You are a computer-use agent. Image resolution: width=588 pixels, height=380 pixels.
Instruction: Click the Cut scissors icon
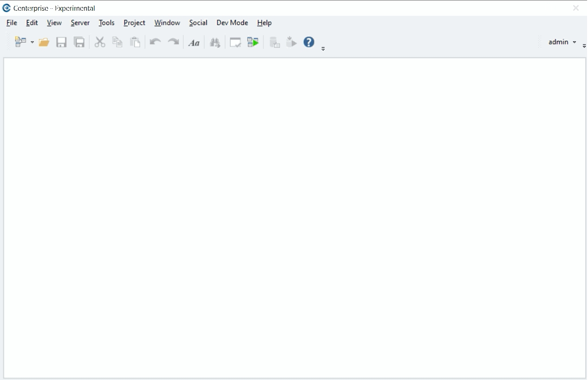point(100,42)
